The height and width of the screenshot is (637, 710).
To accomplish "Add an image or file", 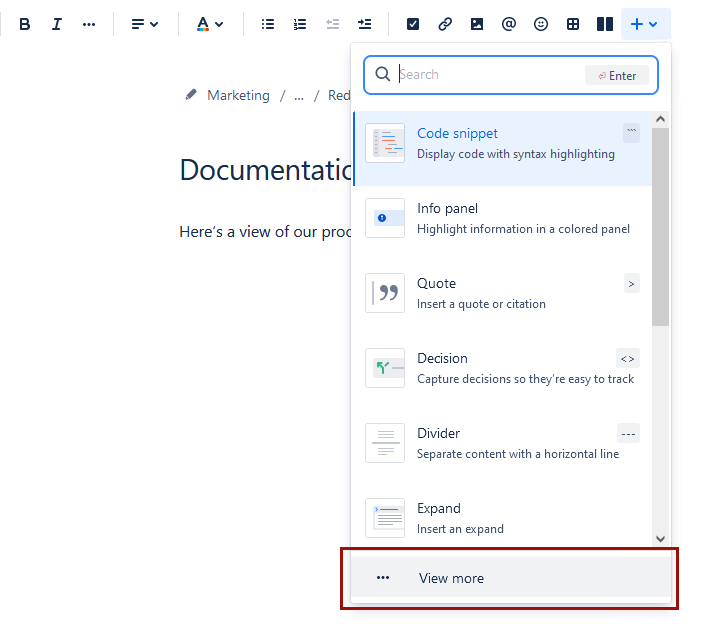I will [x=477, y=24].
